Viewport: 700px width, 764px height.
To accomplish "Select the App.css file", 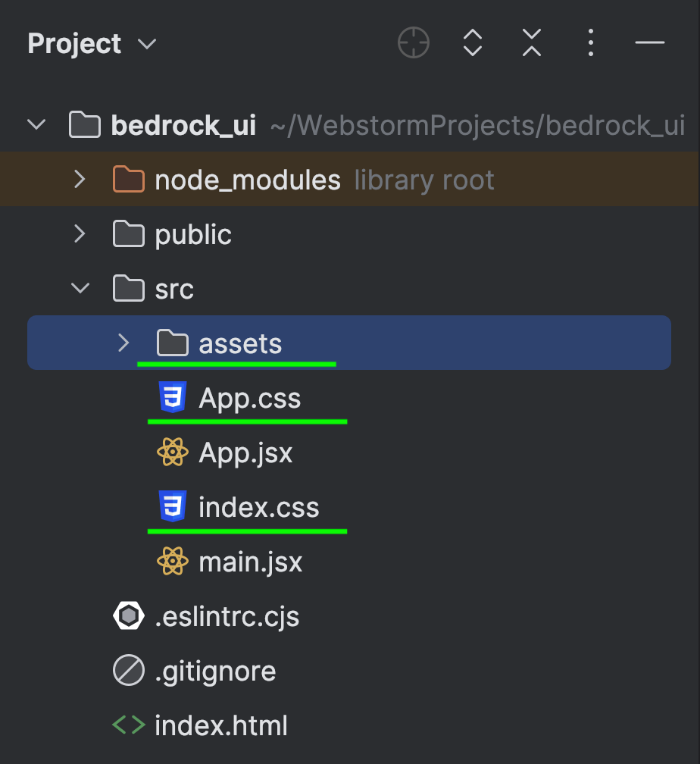I will [249, 399].
